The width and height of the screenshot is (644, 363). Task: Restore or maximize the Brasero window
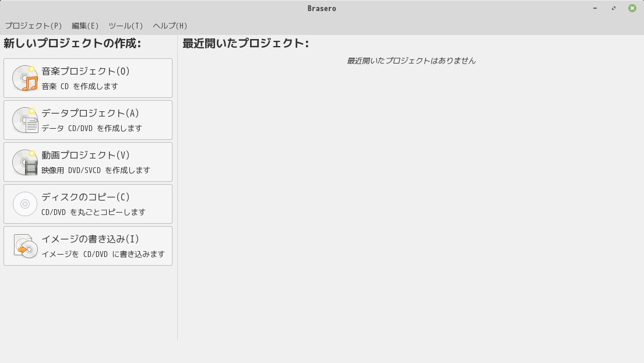[x=614, y=8]
